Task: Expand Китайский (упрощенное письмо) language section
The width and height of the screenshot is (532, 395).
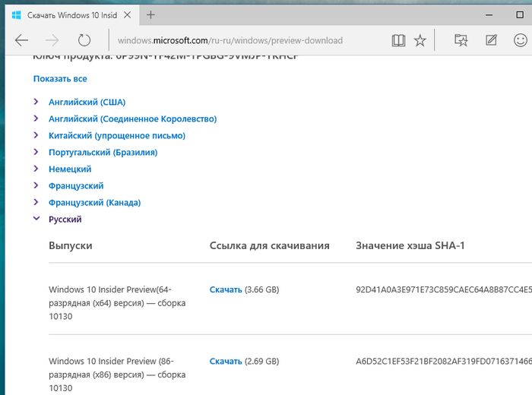Action: [116, 135]
